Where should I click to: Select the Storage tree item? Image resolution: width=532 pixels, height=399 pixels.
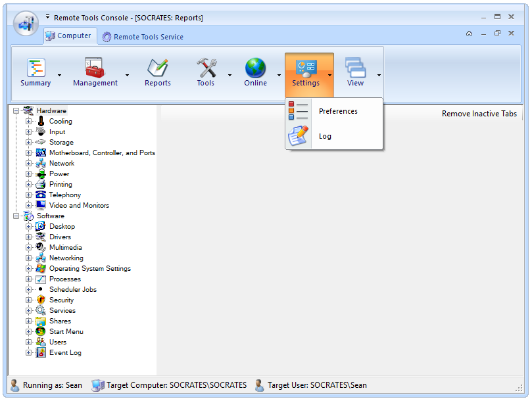pos(61,142)
